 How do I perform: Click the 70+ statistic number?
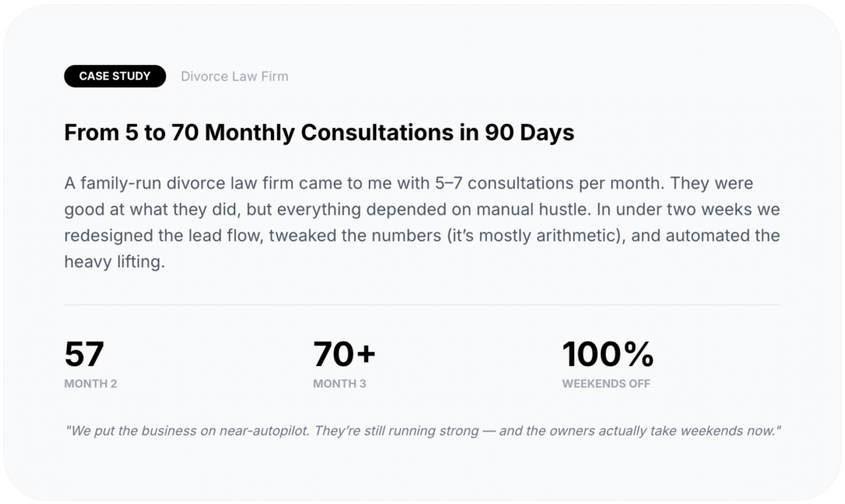pyautogui.click(x=344, y=354)
